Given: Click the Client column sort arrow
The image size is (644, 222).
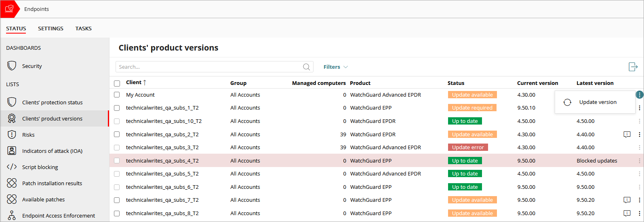Looking at the screenshot, I should [x=145, y=82].
